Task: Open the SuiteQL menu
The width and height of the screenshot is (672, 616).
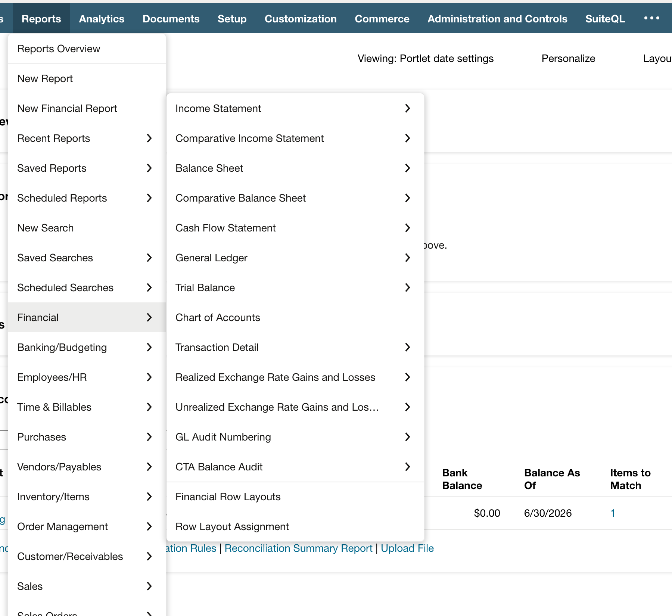Action: pyautogui.click(x=605, y=19)
